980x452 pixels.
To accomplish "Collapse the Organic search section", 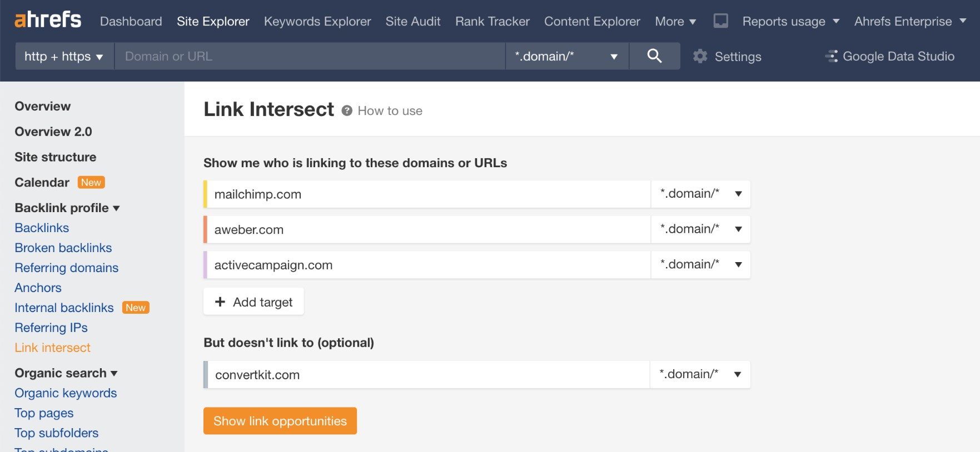I will [66, 373].
